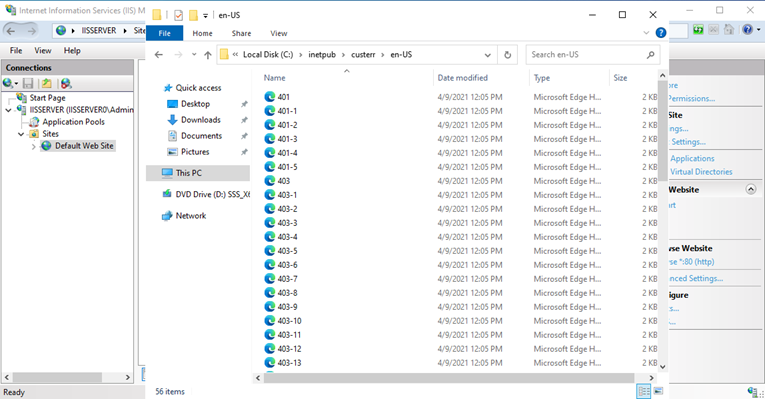Open IIS Manager File menu
Viewport: 765px width, 399px height.
pyautogui.click(x=16, y=51)
